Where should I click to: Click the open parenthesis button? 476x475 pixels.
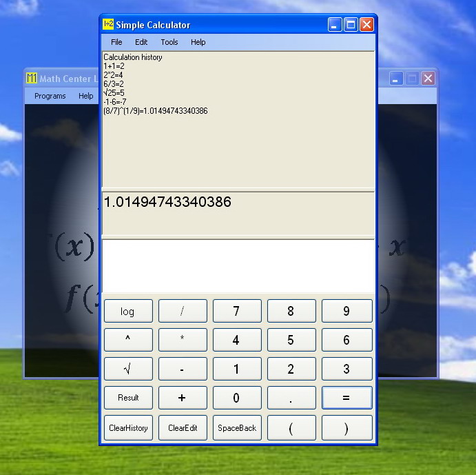click(291, 428)
